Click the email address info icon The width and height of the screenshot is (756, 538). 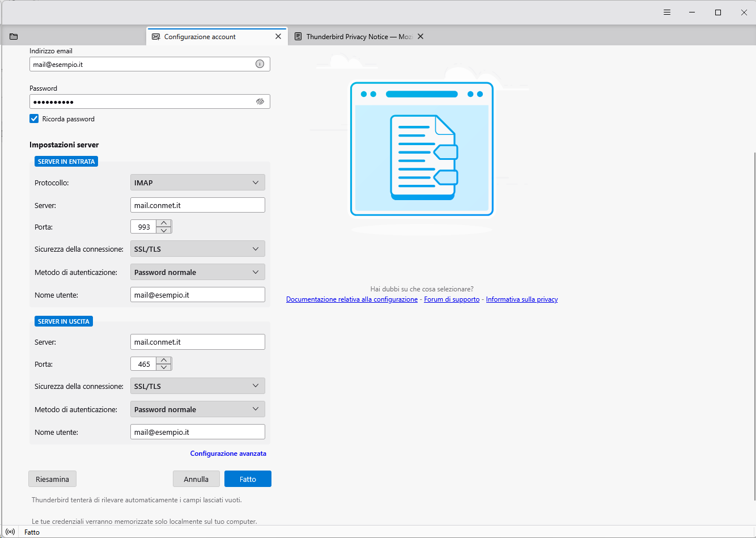[260, 64]
